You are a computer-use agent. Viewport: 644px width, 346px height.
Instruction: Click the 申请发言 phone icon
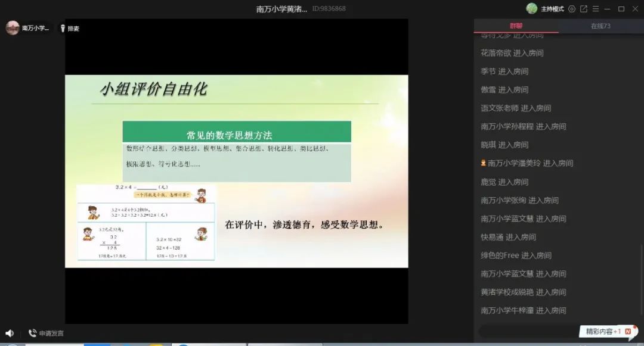32,333
